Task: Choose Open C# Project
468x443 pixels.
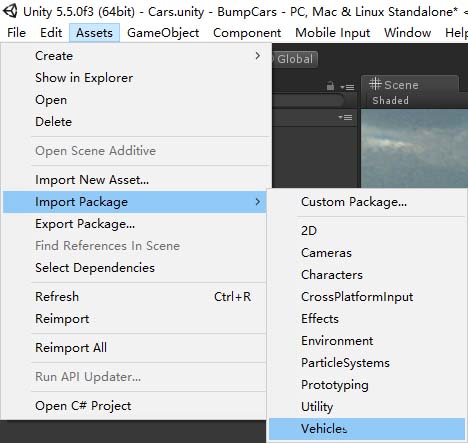Action: coord(134,406)
